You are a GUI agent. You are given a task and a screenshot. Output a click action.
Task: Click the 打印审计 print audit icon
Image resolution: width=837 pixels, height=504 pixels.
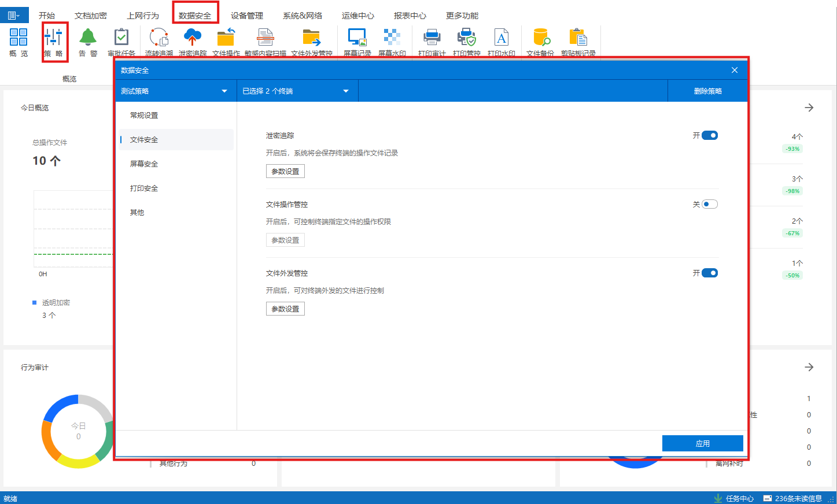coord(432,40)
